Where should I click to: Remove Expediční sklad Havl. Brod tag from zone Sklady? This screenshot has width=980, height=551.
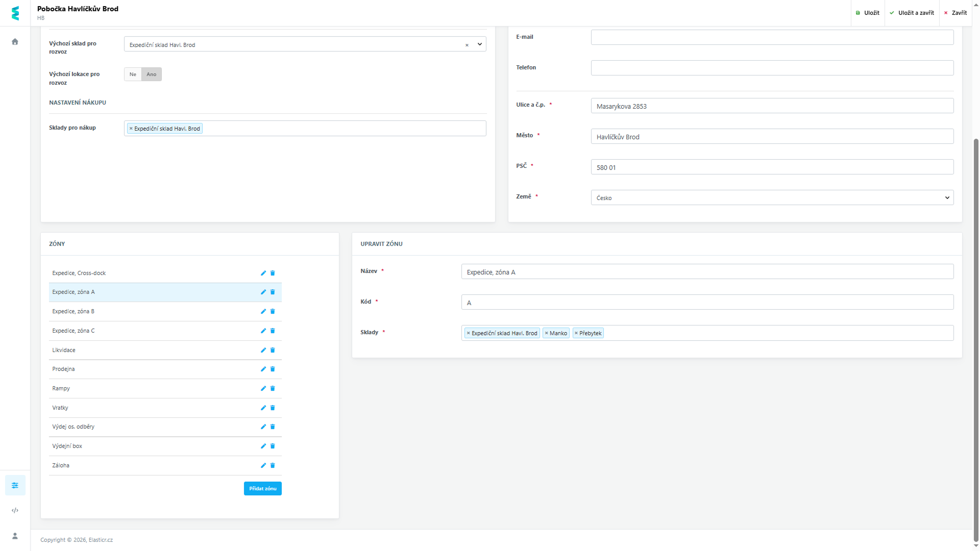click(x=468, y=333)
